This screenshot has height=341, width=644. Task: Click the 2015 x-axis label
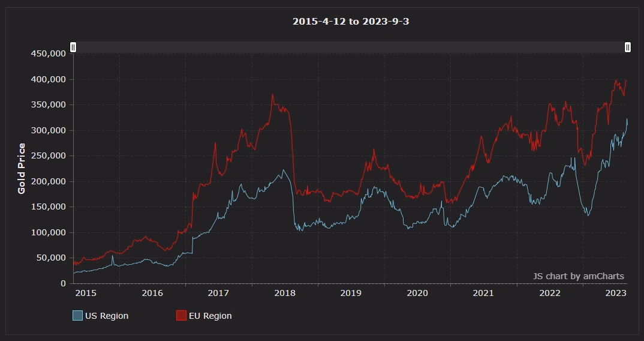coord(86,293)
